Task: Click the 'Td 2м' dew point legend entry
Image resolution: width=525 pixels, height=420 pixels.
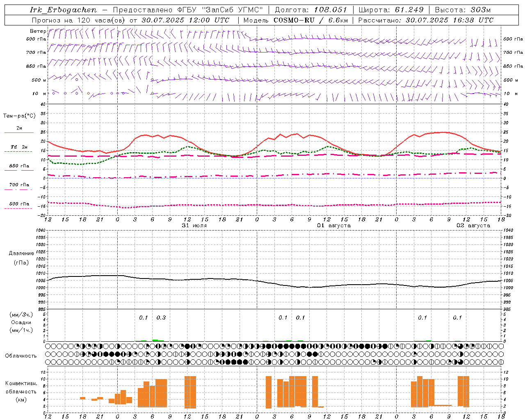Action: [19, 147]
